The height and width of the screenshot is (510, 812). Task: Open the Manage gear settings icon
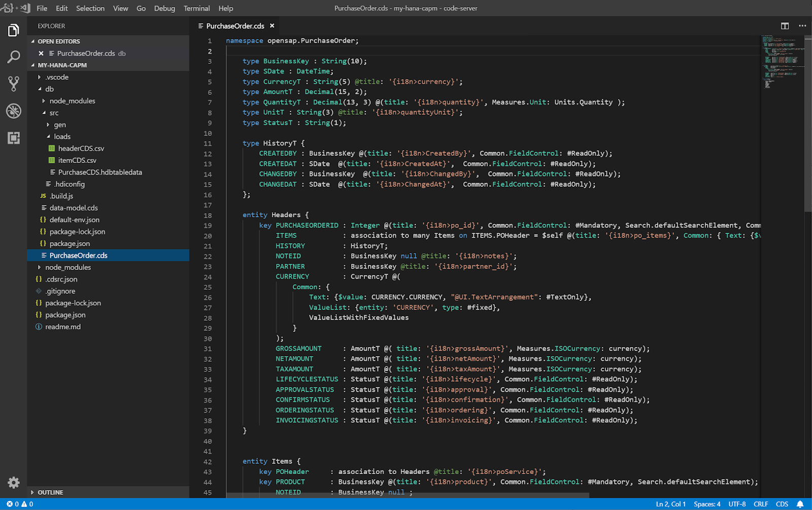[14, 482]
